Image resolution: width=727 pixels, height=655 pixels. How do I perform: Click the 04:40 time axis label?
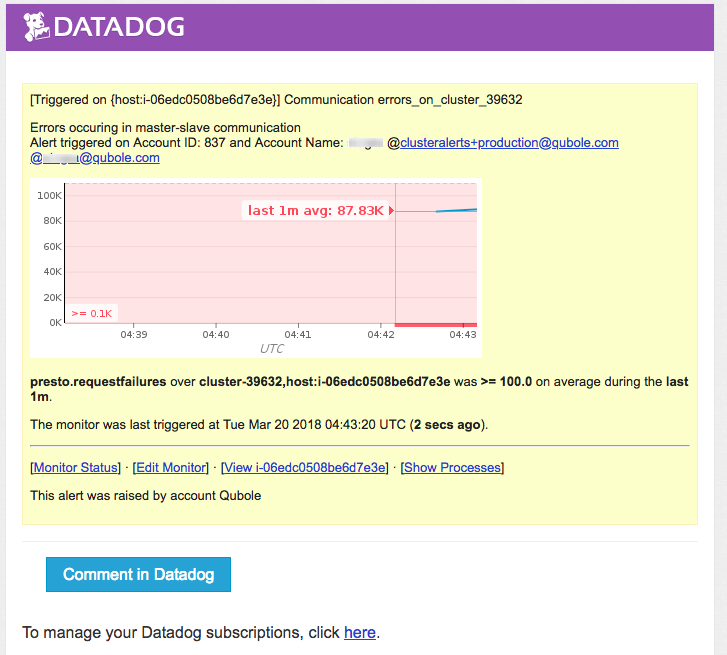click(216, 334)
